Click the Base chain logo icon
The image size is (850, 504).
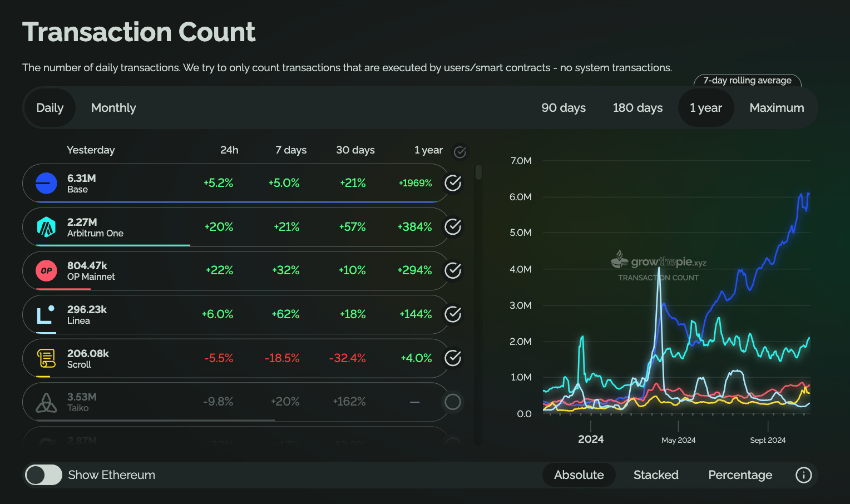46,183
